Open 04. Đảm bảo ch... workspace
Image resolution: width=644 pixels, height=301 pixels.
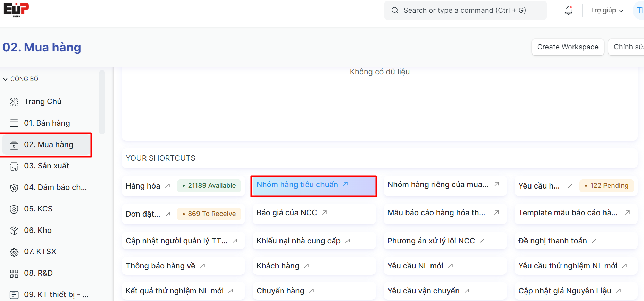point(55,187)
